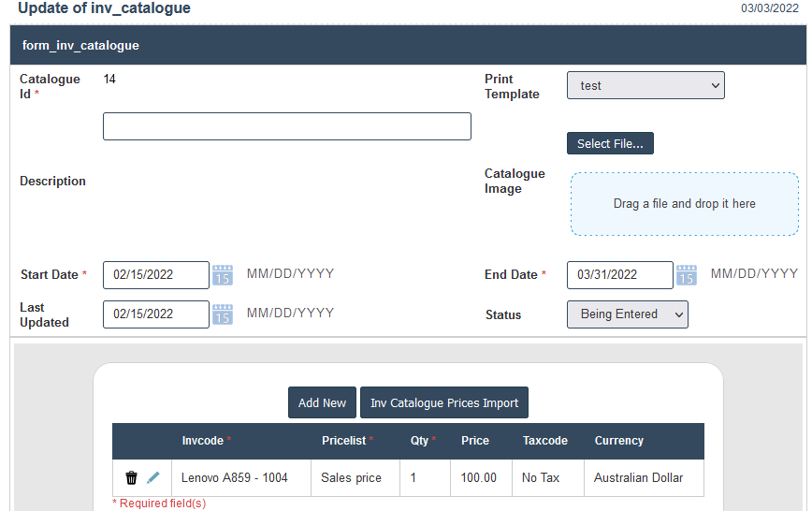Click into the End Date input field
Viewport: 812px width, 511px height.
pos(620,275)
